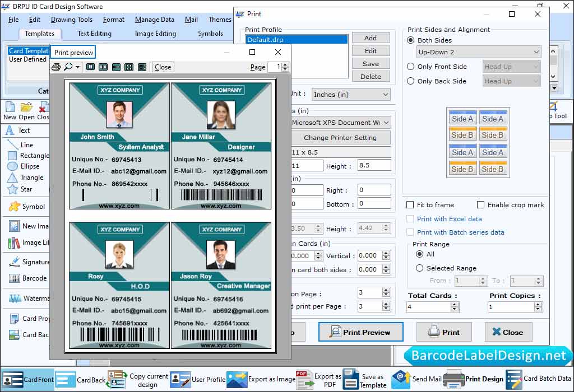Check Print with Excel data

tap(410, 218)
